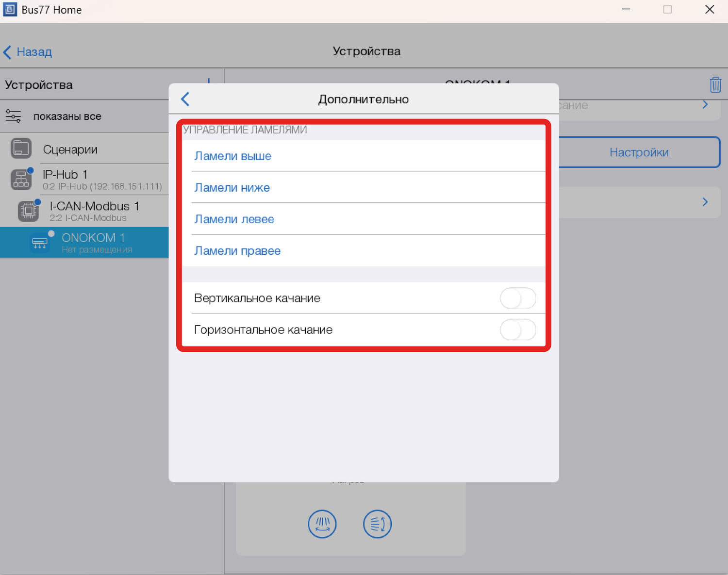The height and width of the screenshot is (575, 728).
Task: Open the row chevron below Настройки
Action: (x=705, y=202)
